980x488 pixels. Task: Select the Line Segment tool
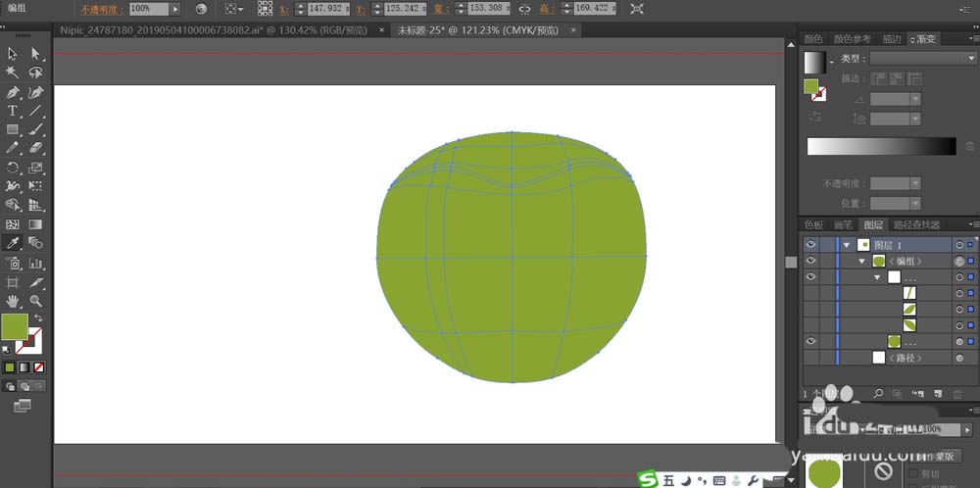[35, 111]
